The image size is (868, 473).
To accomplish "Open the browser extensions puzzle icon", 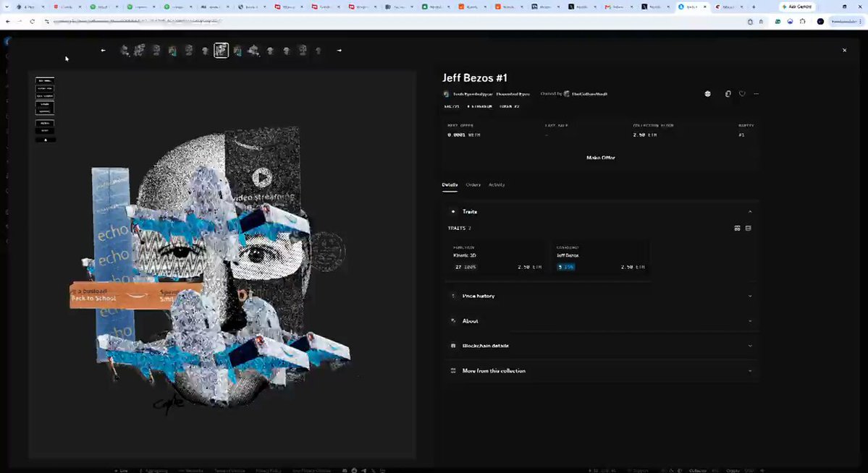I will pyautogui.click(x=803, y=21).
